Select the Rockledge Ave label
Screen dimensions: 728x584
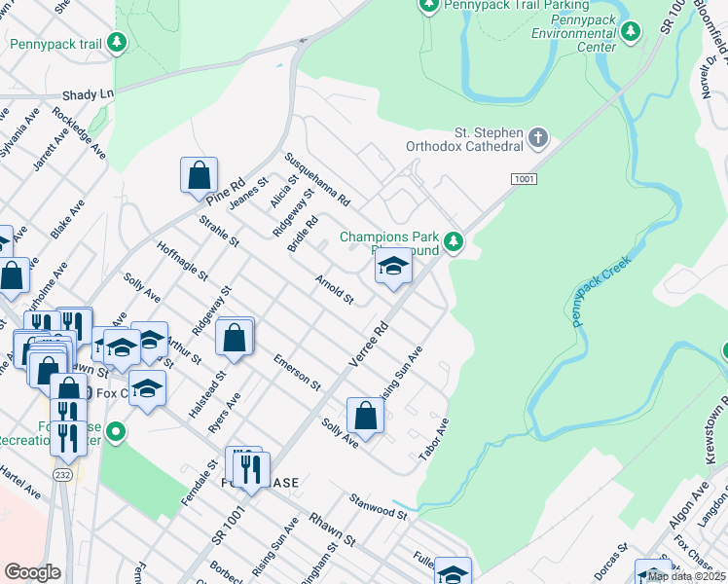(x=79, y=133)
